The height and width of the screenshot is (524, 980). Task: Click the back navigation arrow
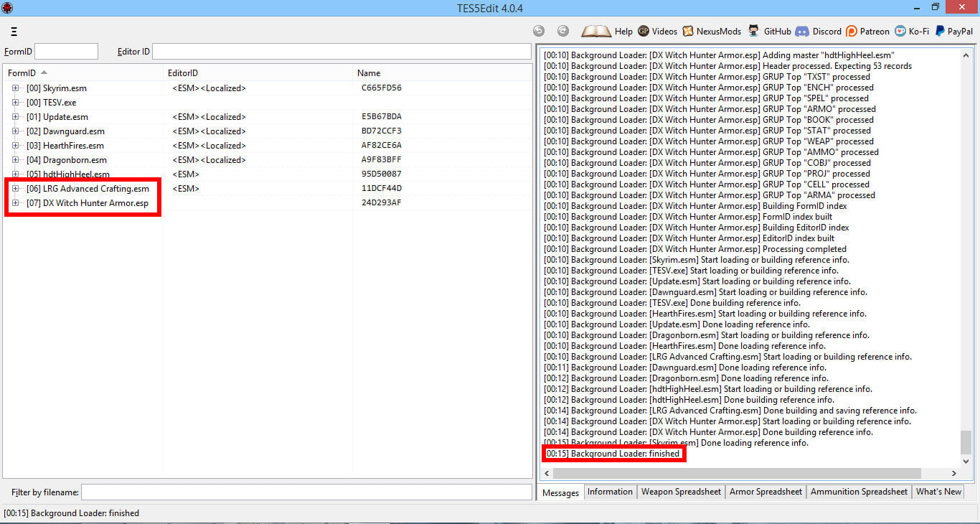(539, 31)
